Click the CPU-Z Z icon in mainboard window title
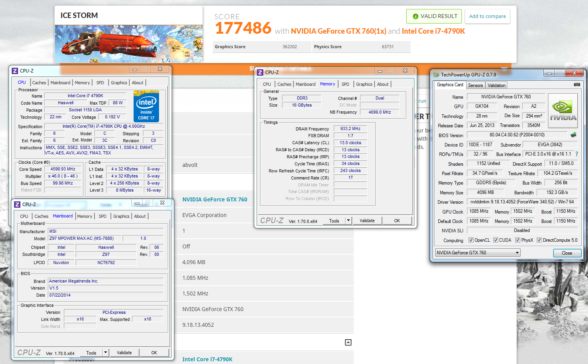The image size is (588, 364). 17,205
